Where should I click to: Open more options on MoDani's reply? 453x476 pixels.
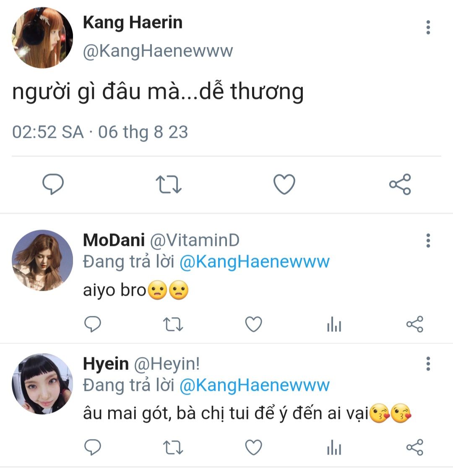click(x=428, y=241)
